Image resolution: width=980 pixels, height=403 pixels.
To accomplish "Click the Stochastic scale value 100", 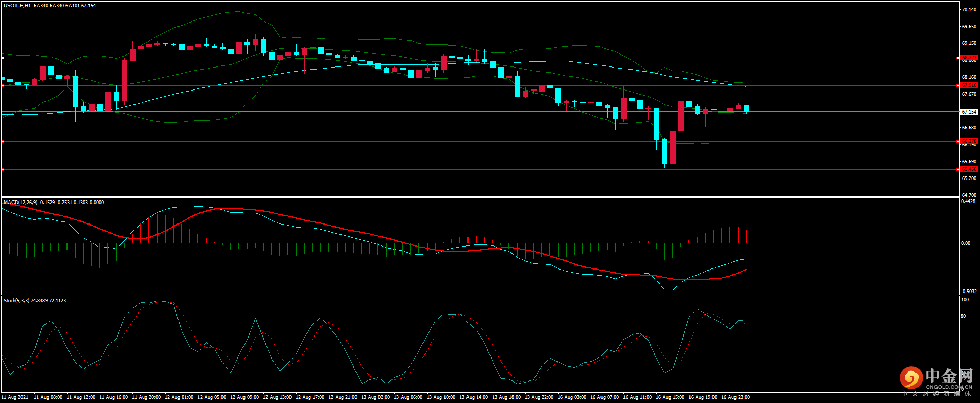I will (965, 300).
